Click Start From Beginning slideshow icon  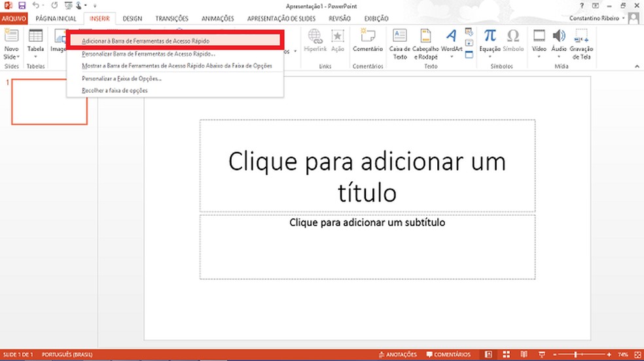pos(69,6)
